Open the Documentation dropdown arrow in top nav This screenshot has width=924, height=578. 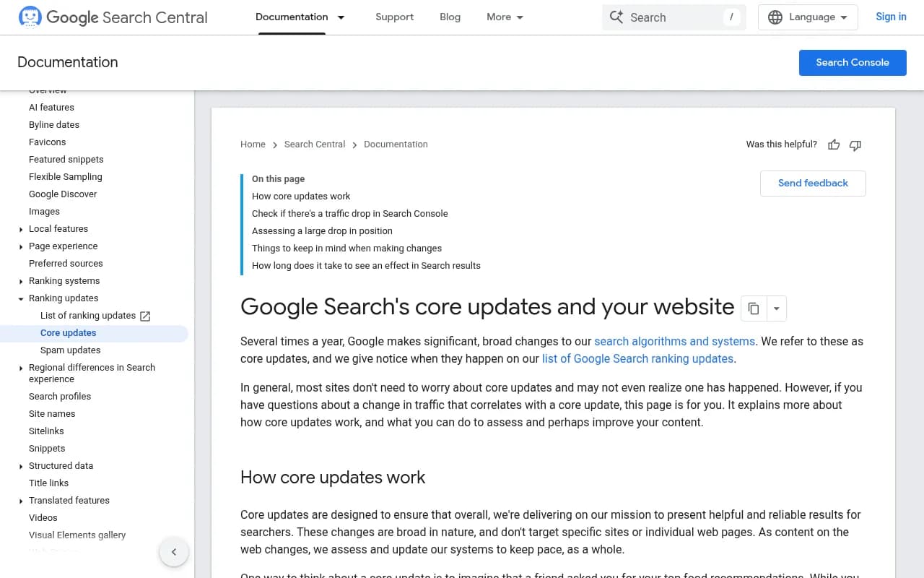(341, 17)
